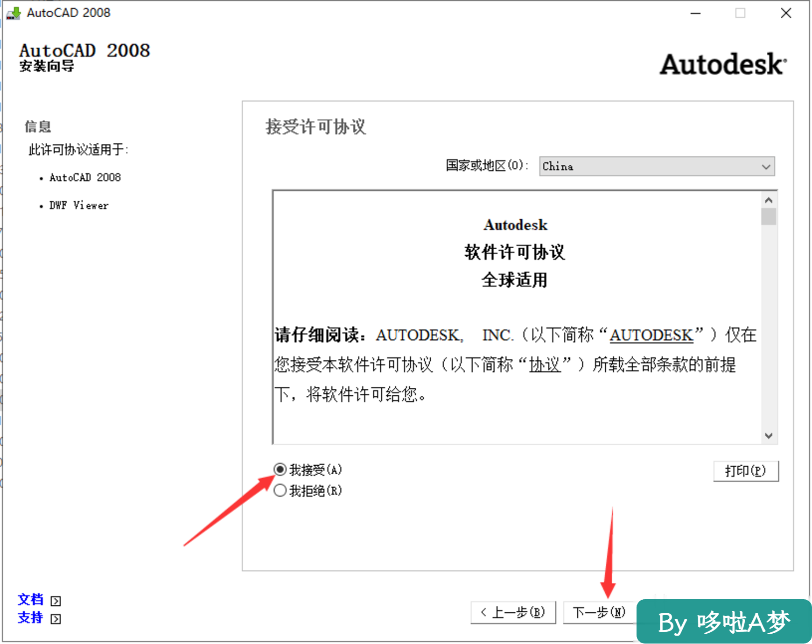
Task: Click the 请仔细阅读 bold text in the license
Action: 321,335
